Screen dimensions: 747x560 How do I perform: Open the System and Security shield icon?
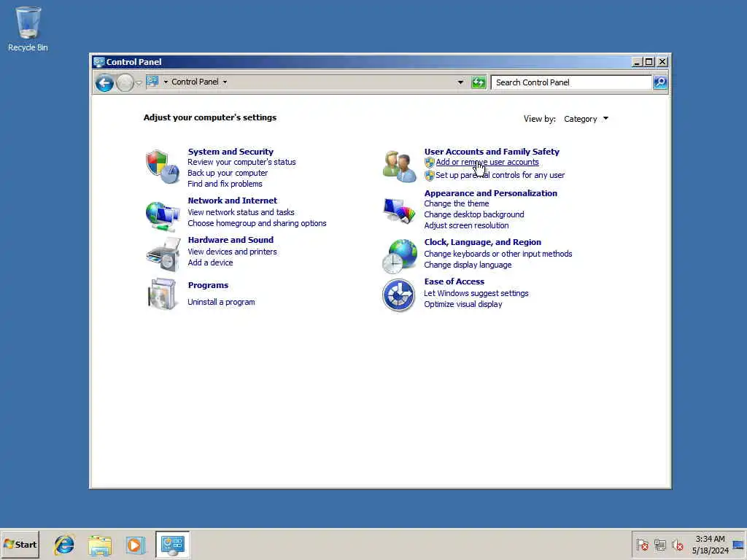pyautogui.click(x=163, y=167)
